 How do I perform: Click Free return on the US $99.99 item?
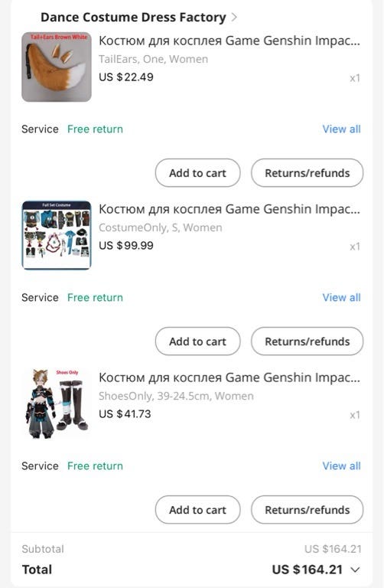(95, 297)
